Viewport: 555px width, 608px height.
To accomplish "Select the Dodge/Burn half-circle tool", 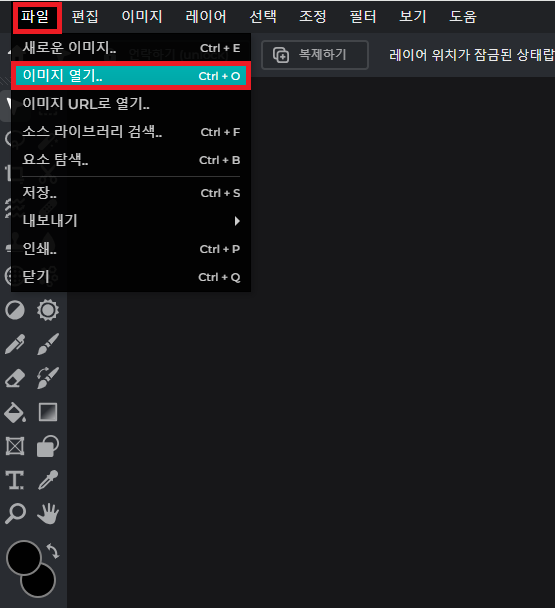I will (15, 310).
